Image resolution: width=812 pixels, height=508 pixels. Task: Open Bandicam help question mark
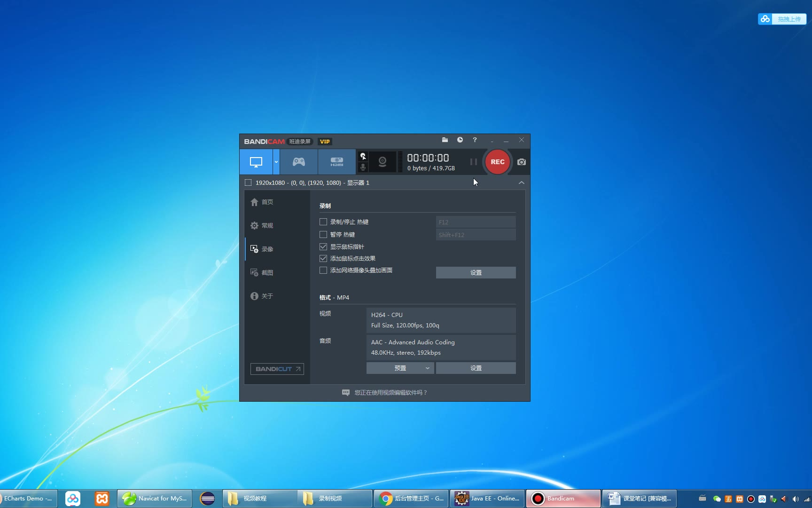(x=475, y=140)
